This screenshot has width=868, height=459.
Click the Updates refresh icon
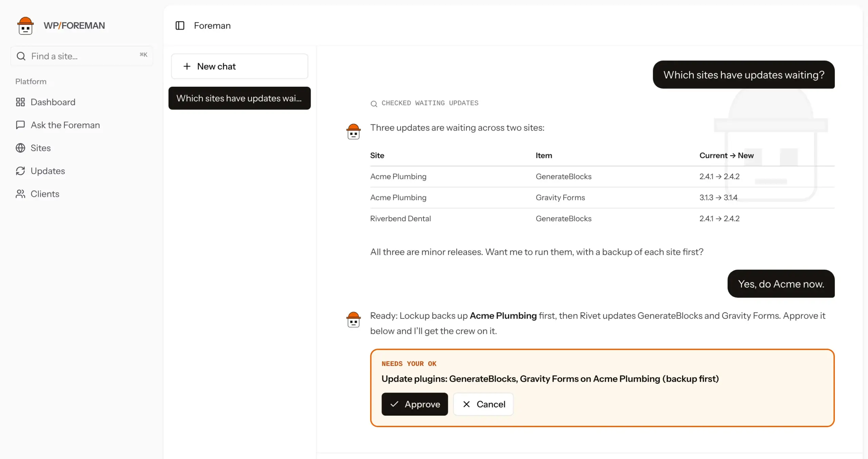[20, 171]
